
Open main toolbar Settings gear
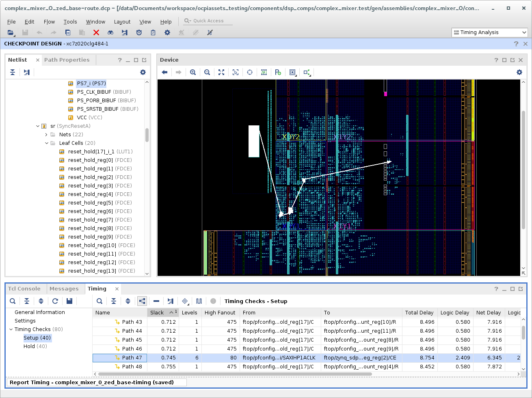(167, 32)
